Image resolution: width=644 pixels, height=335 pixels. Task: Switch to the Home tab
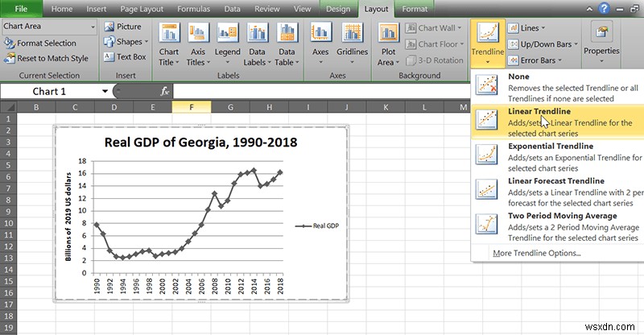(x=62, y=9)
